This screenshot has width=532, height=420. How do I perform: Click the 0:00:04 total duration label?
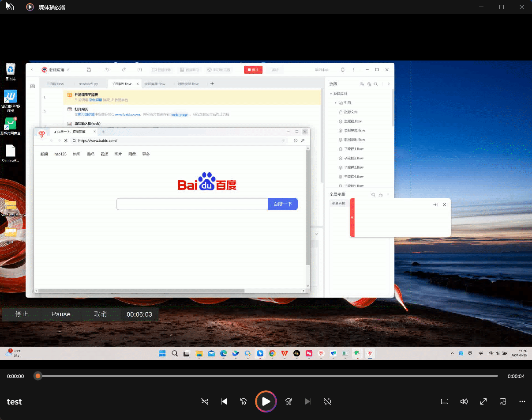pyautogui.click(x=516, y=376)
